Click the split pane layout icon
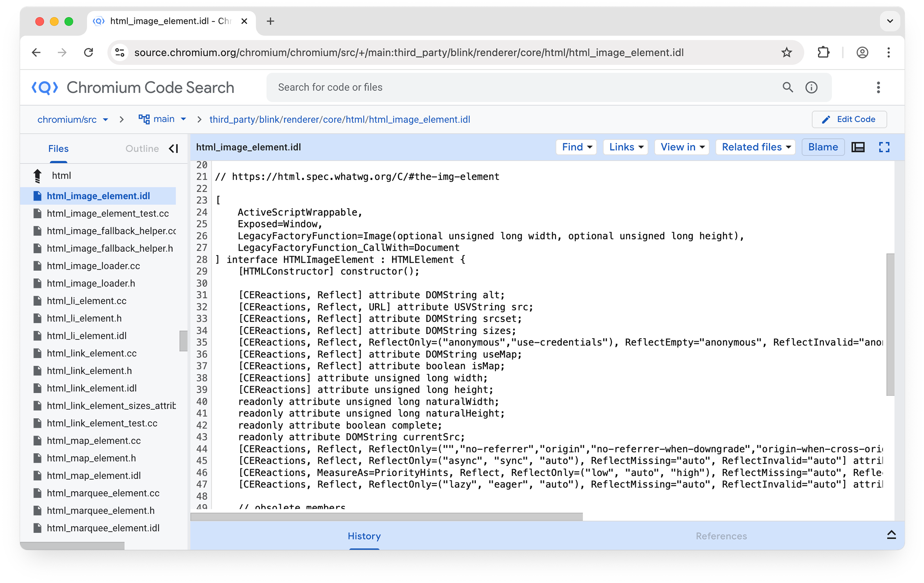The width and height of the screenshot is (924, 583). point(858,147)
